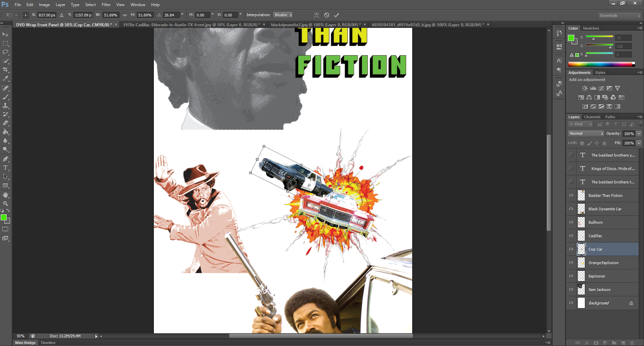Image resolution: width=644 pixels, height=346 pixels.
Task: Switch to warp mode icon
Action: click(317, 15)
